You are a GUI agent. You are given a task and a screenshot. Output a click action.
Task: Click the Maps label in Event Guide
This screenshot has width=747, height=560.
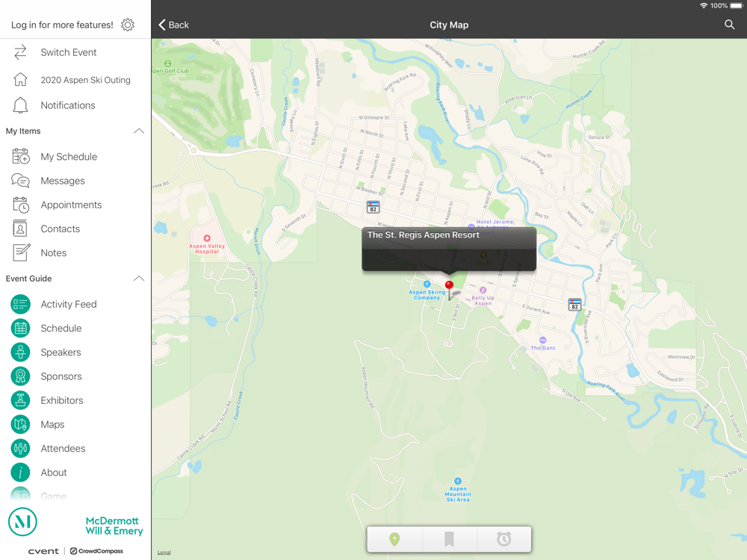(x=52, y=425)
